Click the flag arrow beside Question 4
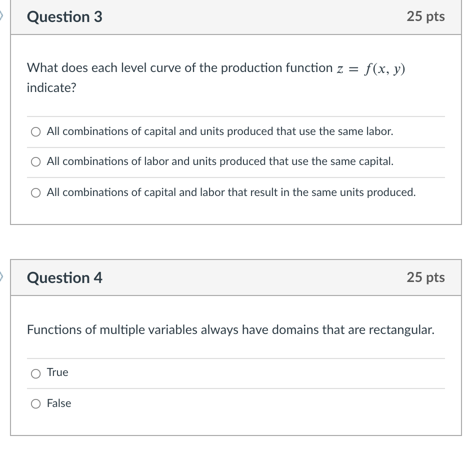 (x=2, y=275)
